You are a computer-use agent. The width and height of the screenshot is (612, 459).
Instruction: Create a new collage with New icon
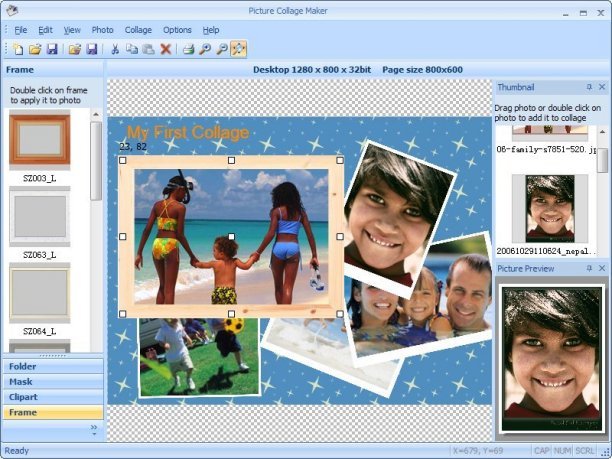pyautogui.click(x=18, y=49)
